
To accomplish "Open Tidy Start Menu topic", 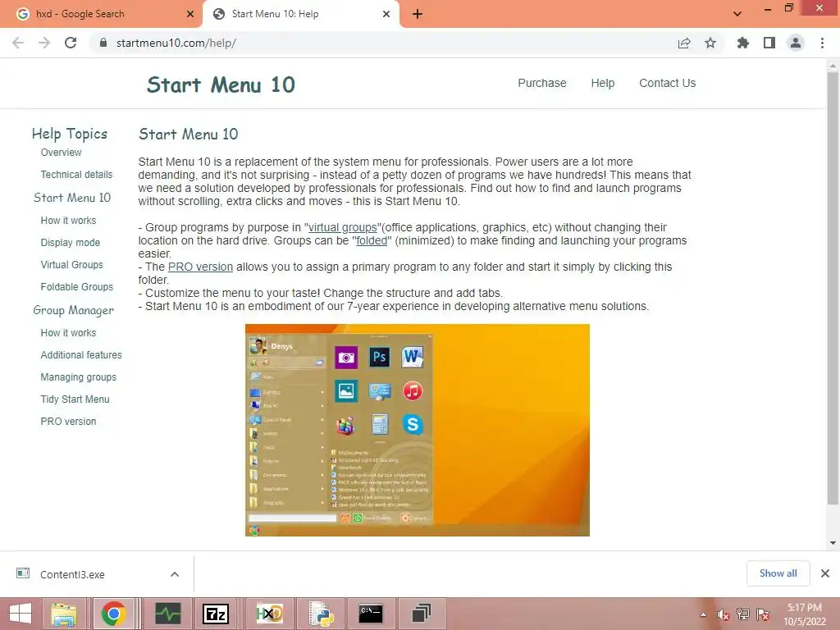I will click(75, 399).
